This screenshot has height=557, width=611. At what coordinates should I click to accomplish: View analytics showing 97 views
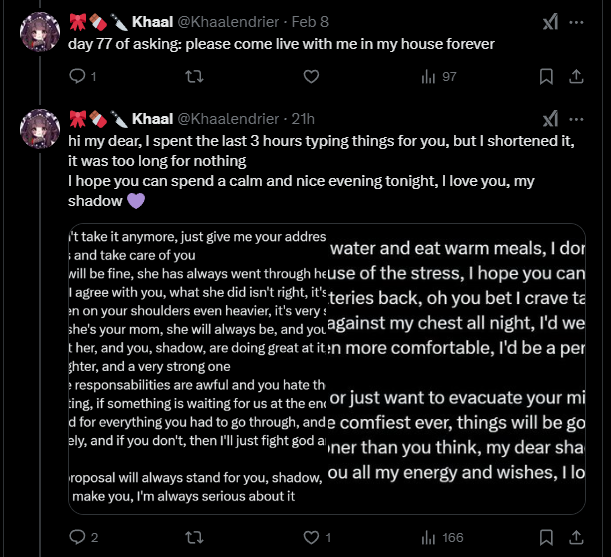(x=438, y=76)
